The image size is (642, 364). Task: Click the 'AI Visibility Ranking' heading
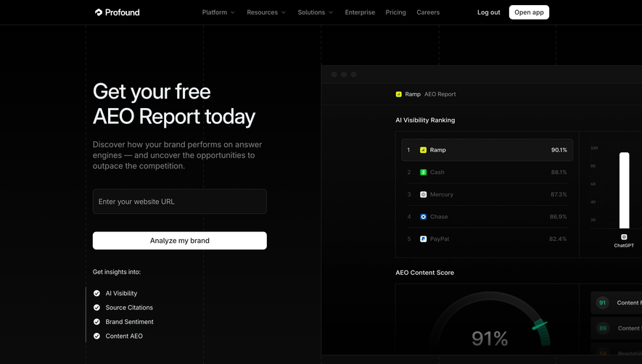(x=425, y=120)
